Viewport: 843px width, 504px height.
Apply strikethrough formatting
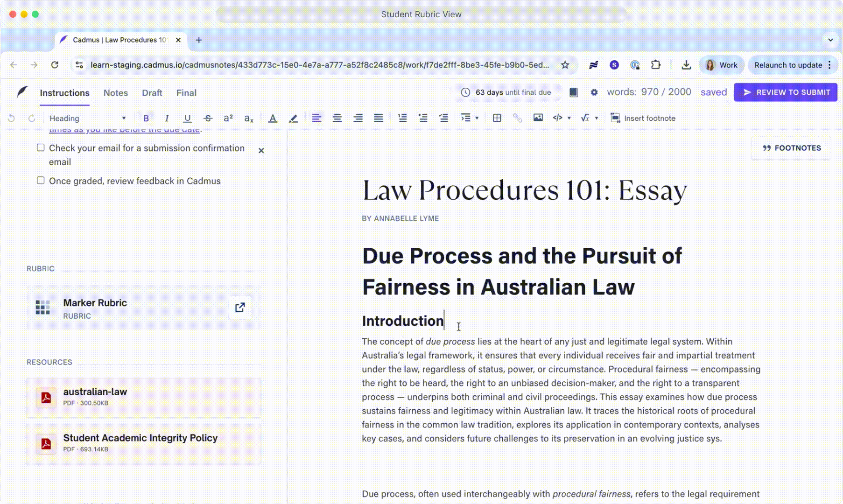point(208,119)
